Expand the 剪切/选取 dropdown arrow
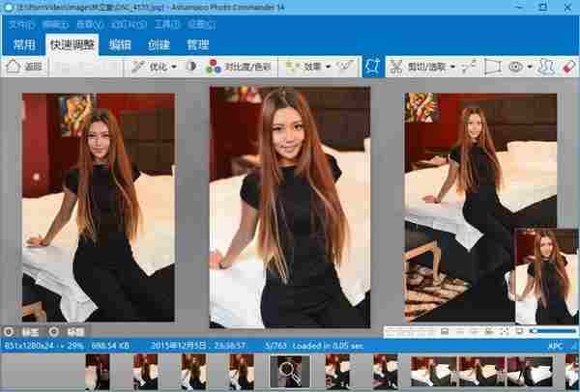The width and height of the screenshot is (580, 392). click(x=452, y=68)
